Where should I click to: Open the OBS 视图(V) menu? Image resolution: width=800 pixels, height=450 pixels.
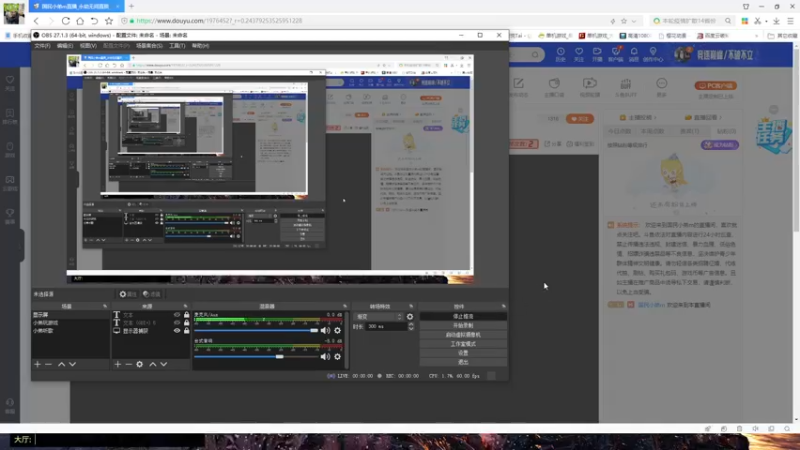88,46
